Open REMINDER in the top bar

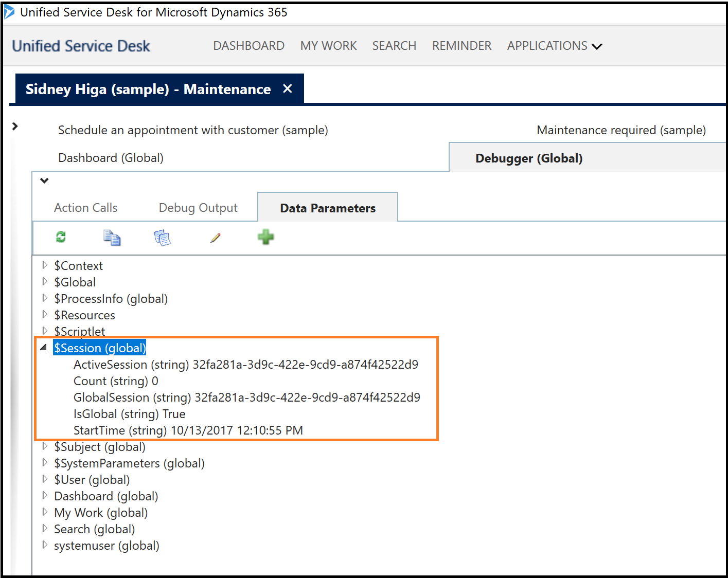pyautogui.click(x=461, y=46)
